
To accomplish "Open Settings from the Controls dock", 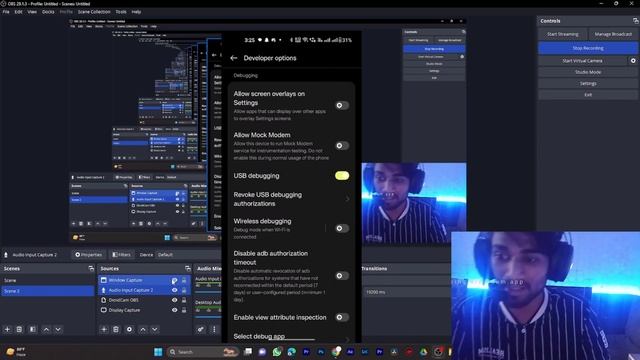I will coord(588,83).
